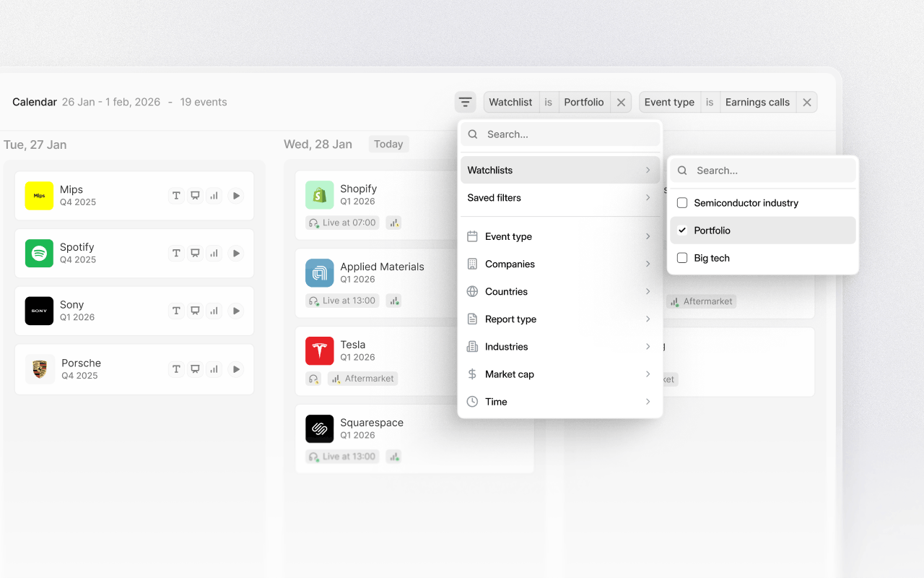This screenshot has height=578, width=924.
Task: Open the Companies filter submenu
Action: point(560,264)
